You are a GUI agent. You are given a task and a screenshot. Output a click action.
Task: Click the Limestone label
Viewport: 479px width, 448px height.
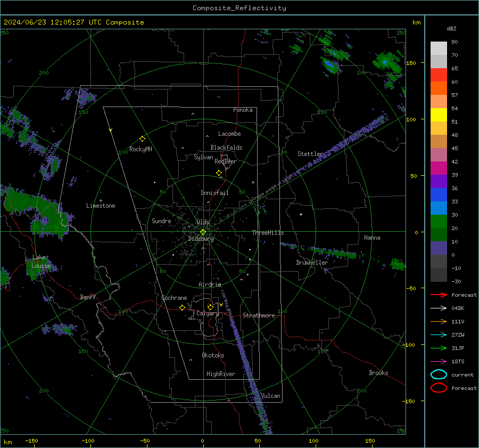pyautogui.click(x=101, y=206)
